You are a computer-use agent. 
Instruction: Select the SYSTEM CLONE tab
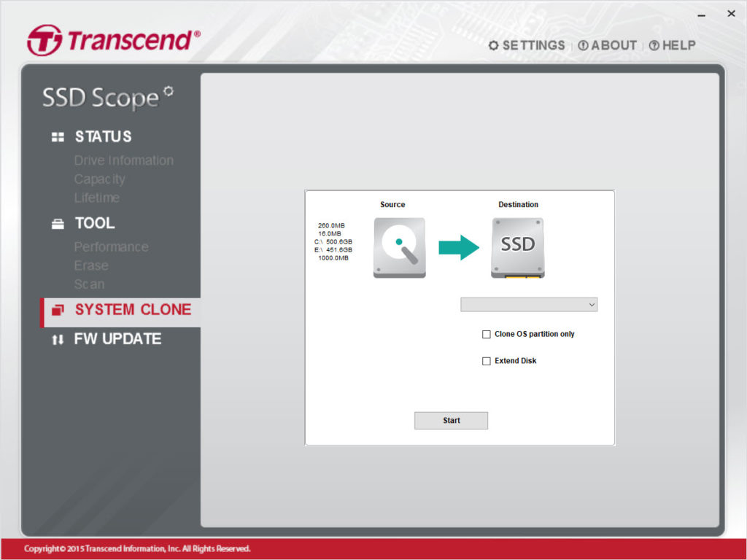pos(120,312)
